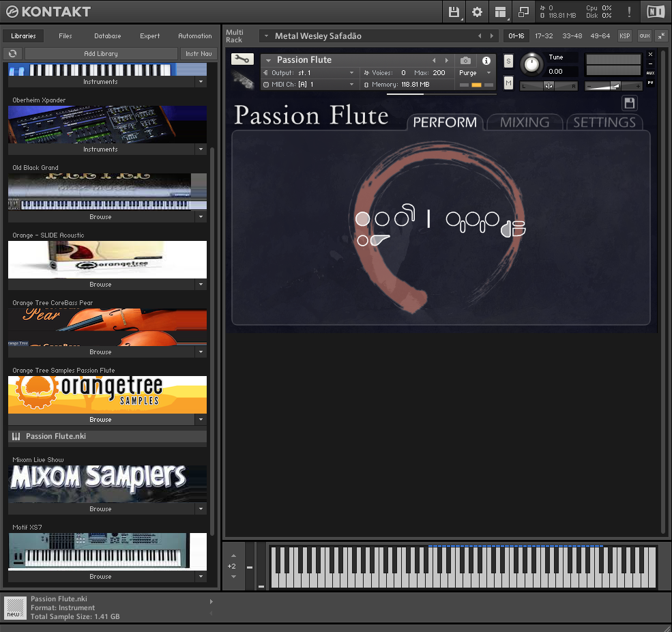Click the first filled flute fingering hole
Viewport: 672px width, 632px height.
[362, 219]
